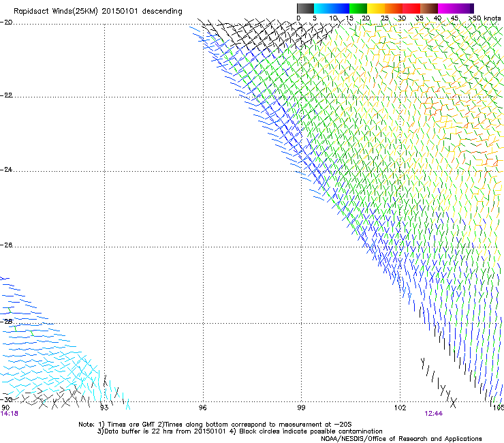Click the green 15-20 knots color segment
The height and width of the screenshot is (443, 504).
(x=358, y=8)
